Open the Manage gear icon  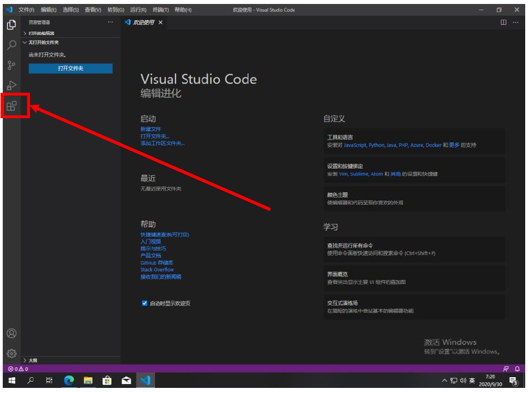pyautogui.click(x=11, y=353)
